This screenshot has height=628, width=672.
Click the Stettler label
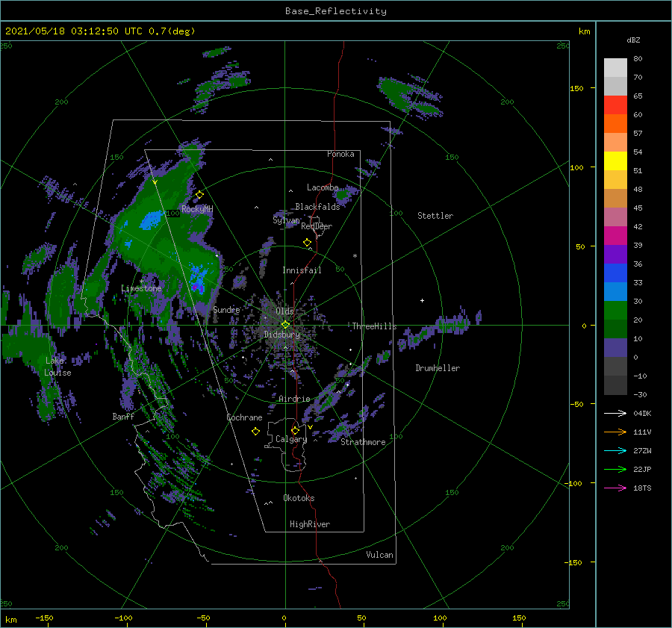pyautogui.click(x=435, y=216)
